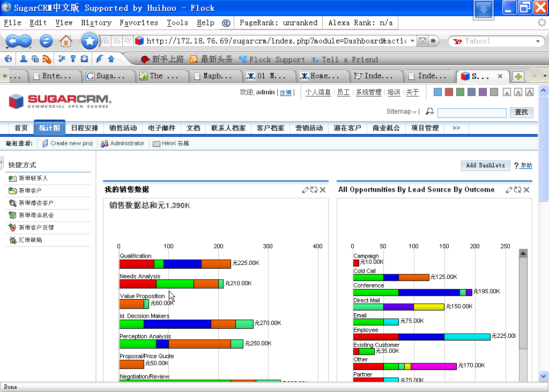Click the star bookmark icon in toolbar
This screenshot has width=549, height=392.
pos(90,41)
